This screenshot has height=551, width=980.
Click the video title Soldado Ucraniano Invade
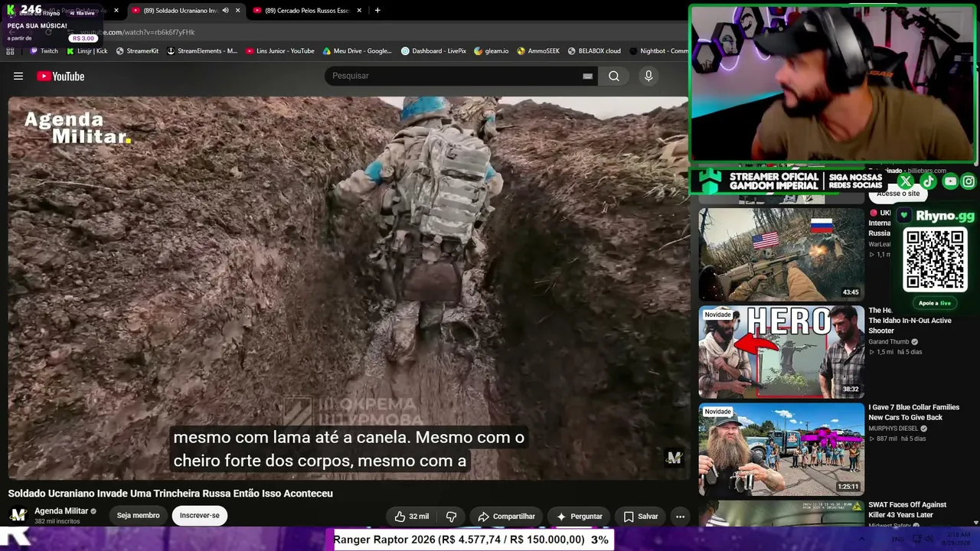point(171,494)
